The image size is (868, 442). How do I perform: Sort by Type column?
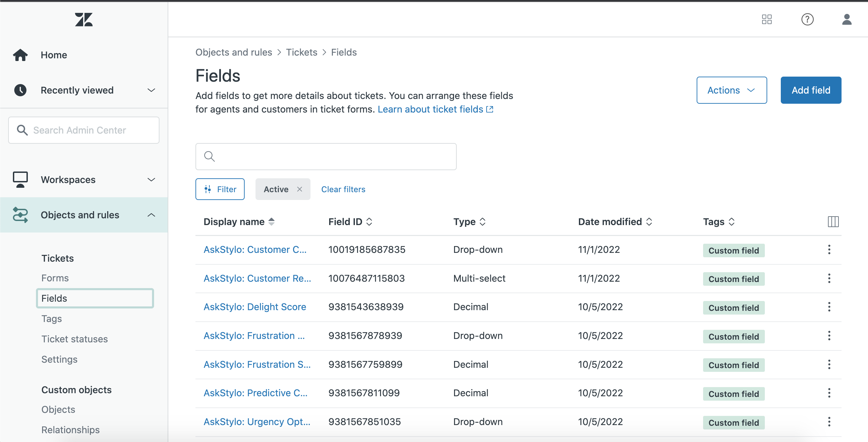click(470, 222)
